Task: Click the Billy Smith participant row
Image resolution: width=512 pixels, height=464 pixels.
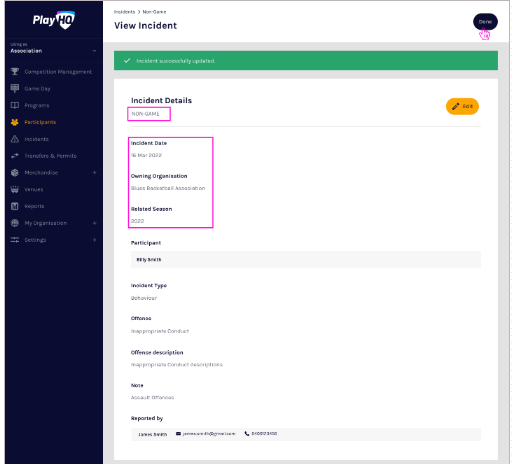Action: click(306, 260)
